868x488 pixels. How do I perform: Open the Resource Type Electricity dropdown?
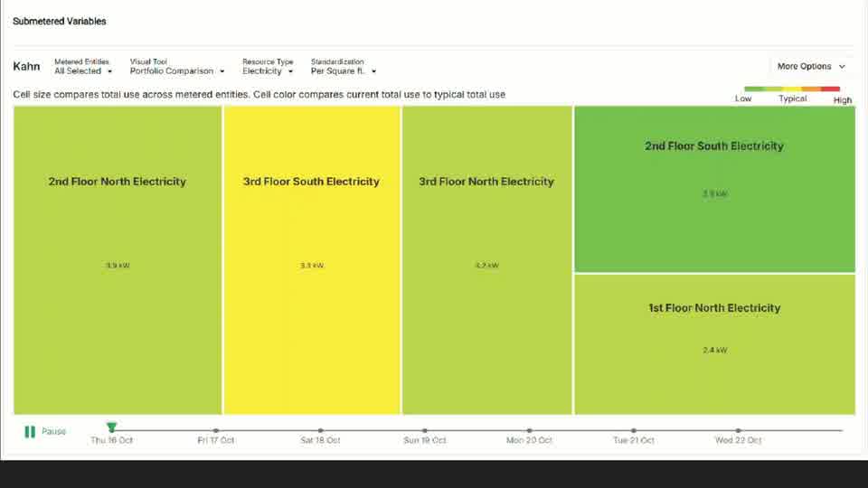click(268, 66)
